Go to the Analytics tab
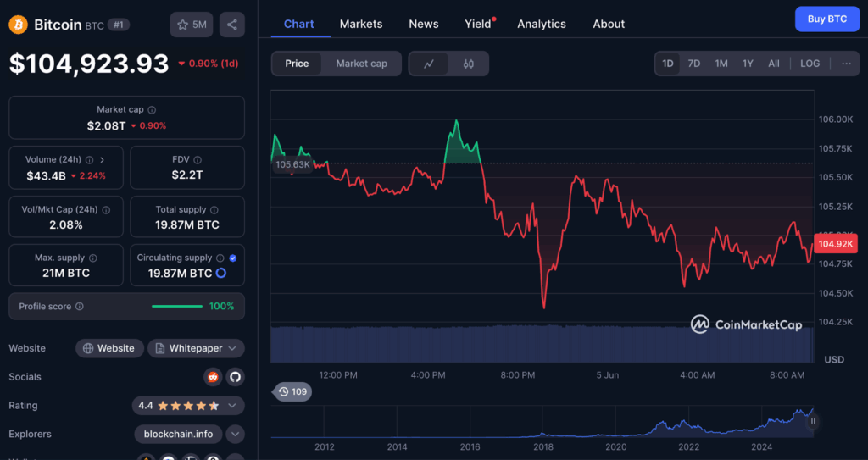This screenshot has height=460, width=868. click(541, 24)
